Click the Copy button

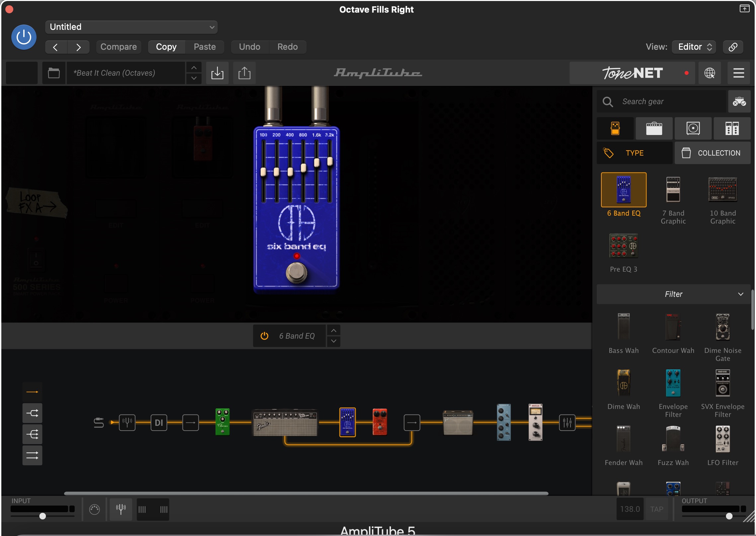[166, 47]
